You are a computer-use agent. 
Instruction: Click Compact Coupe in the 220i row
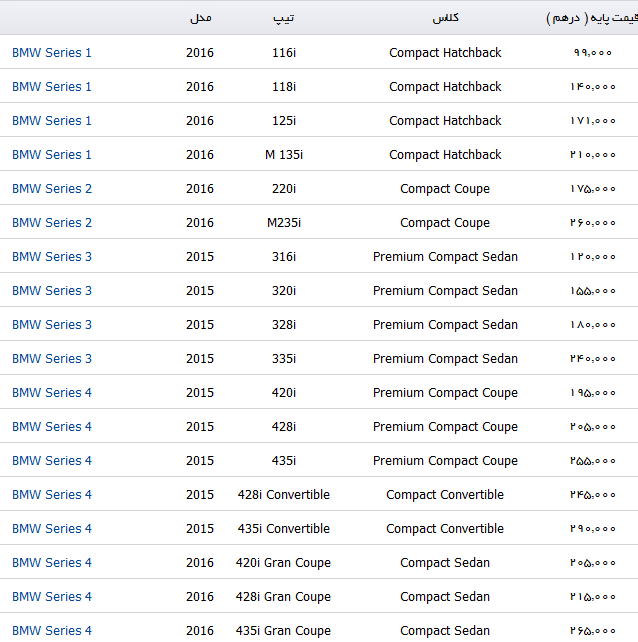pyautogui.click(x=445, y=189)
